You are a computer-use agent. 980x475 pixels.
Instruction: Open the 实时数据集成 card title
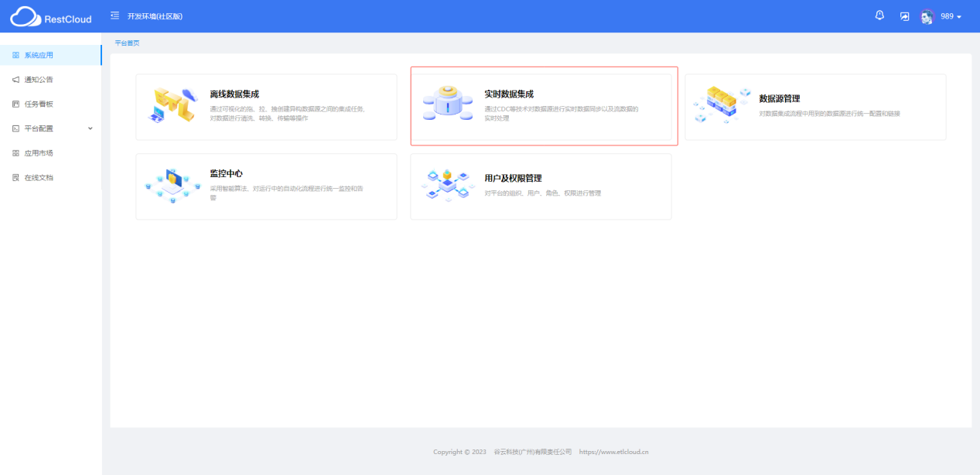(x=509, y=94)
